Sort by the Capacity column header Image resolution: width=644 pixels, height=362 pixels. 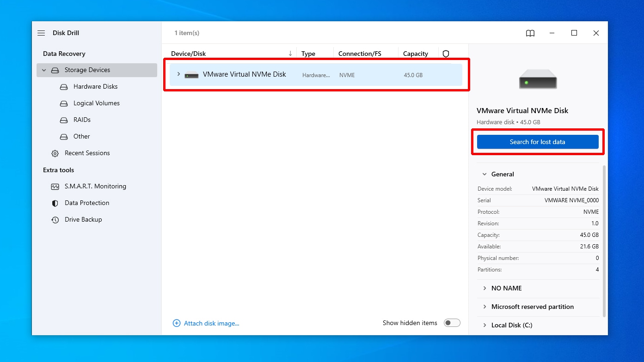point(416,54)
